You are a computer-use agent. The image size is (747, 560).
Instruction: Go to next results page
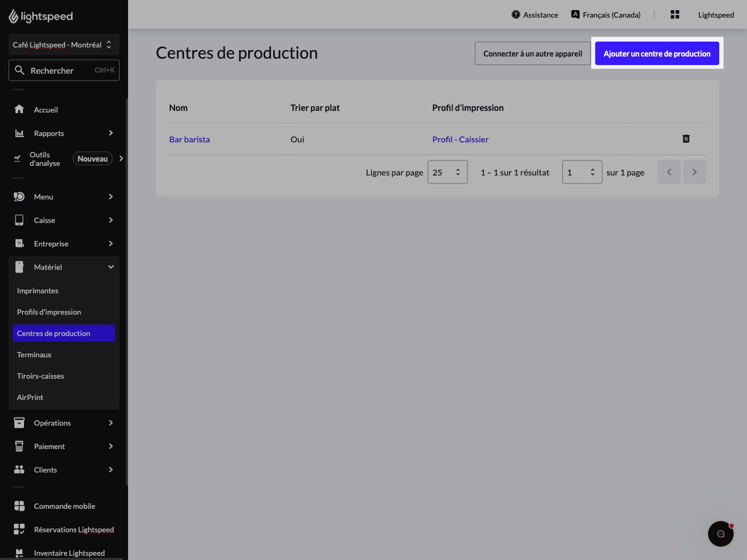(695, 172)
